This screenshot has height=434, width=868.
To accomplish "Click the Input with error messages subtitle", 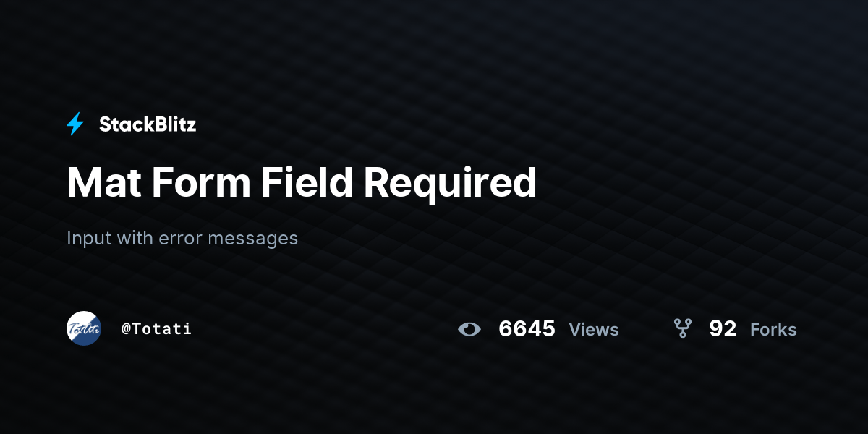I will click(182, 238).
